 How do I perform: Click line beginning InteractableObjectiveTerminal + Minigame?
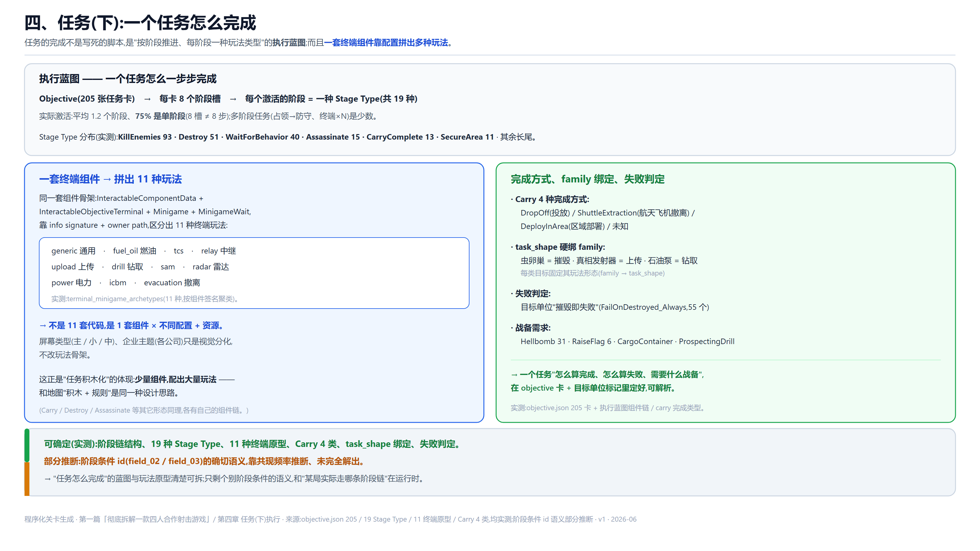point(145,212)
